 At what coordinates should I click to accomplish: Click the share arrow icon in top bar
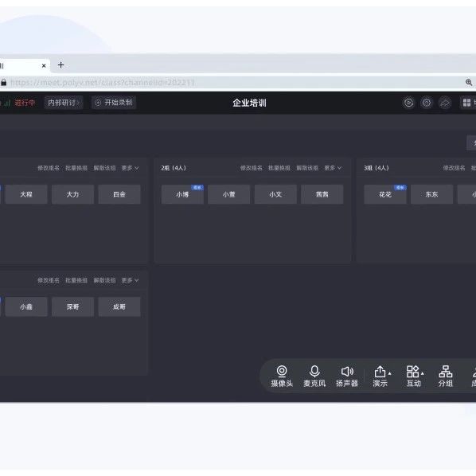click(x=445, y=103)
